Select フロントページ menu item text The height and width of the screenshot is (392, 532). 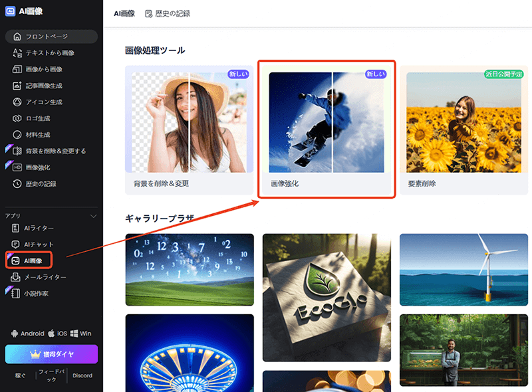(x=47, y=37)
